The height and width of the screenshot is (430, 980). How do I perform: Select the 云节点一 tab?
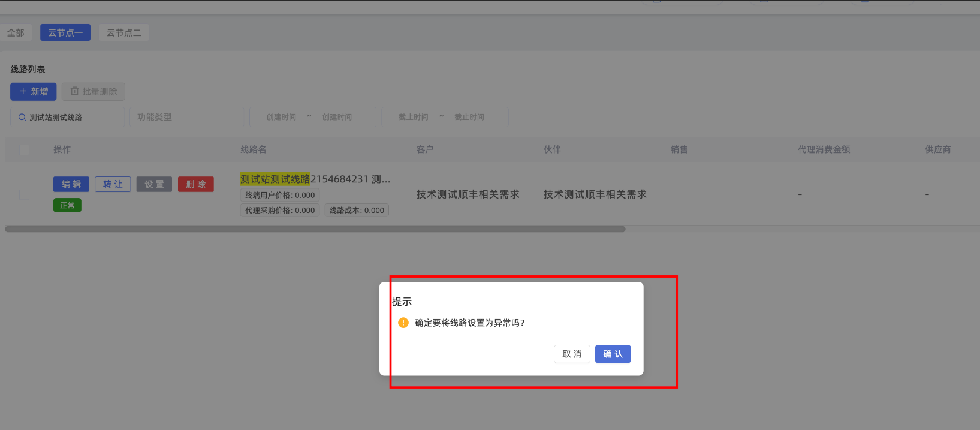click(65, 32)
